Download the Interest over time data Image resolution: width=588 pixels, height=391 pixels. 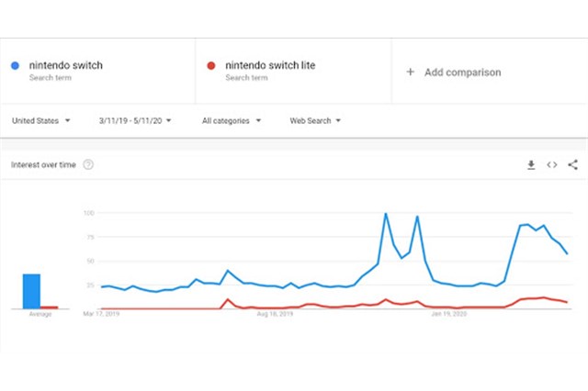tap(530, 165)
